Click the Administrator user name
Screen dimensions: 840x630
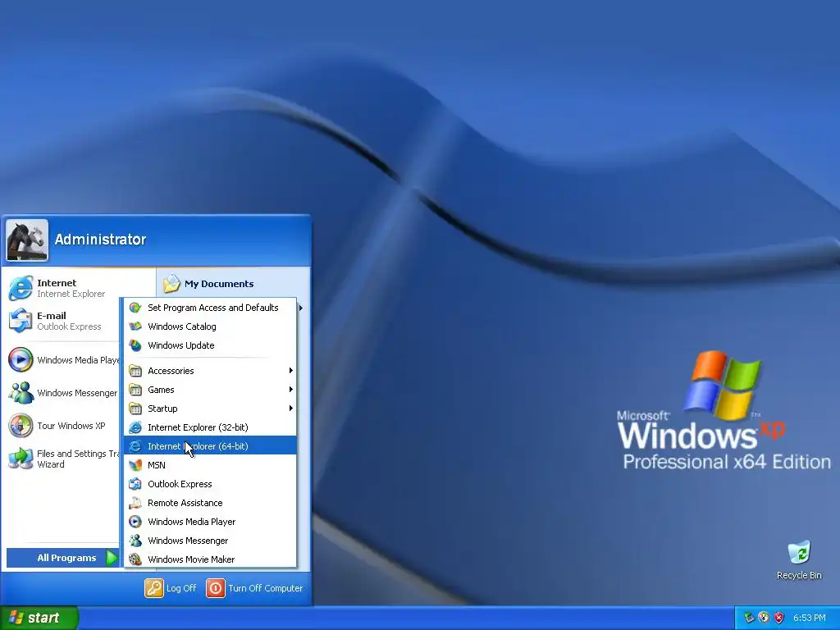100,240
